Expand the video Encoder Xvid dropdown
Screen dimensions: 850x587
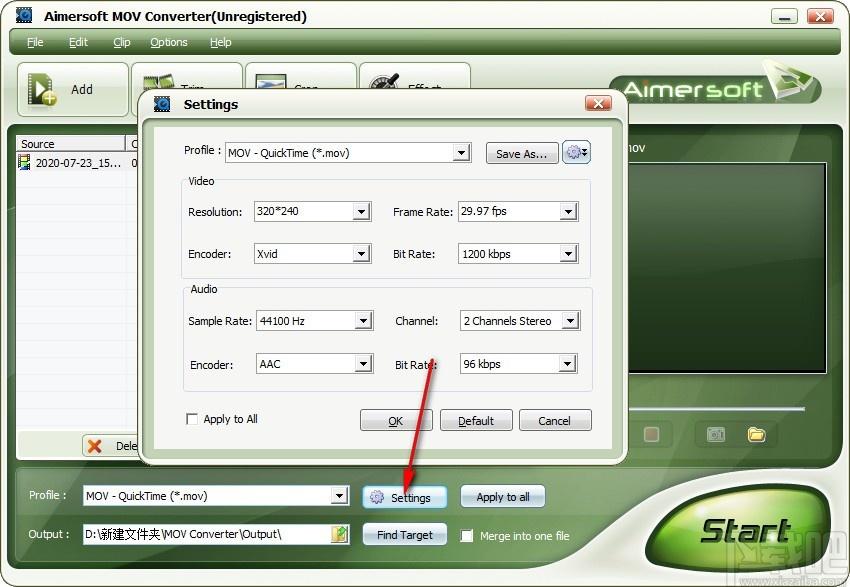361,254
